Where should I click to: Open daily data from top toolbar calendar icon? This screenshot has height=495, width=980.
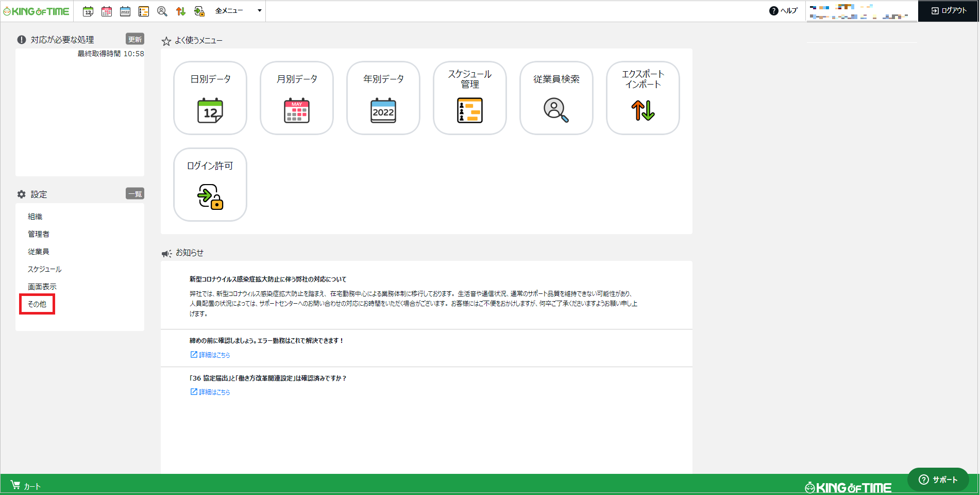tap(88, 11)
